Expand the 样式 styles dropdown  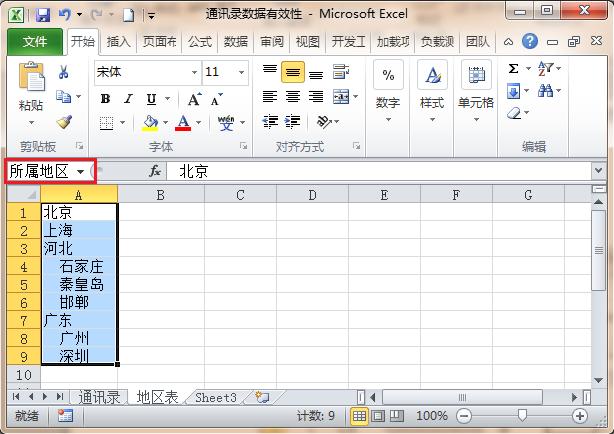click(x=432, y=119)
